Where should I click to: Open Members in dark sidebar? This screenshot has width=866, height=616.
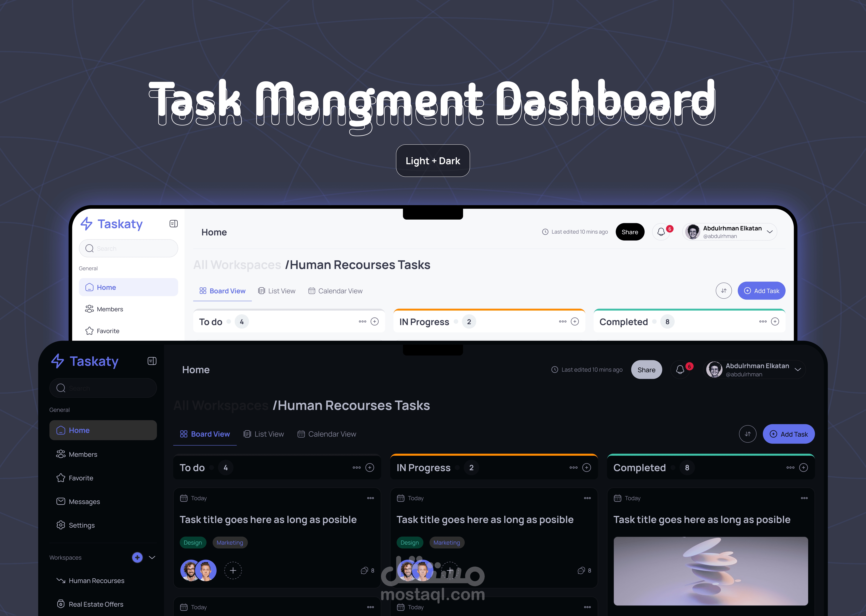103,454
